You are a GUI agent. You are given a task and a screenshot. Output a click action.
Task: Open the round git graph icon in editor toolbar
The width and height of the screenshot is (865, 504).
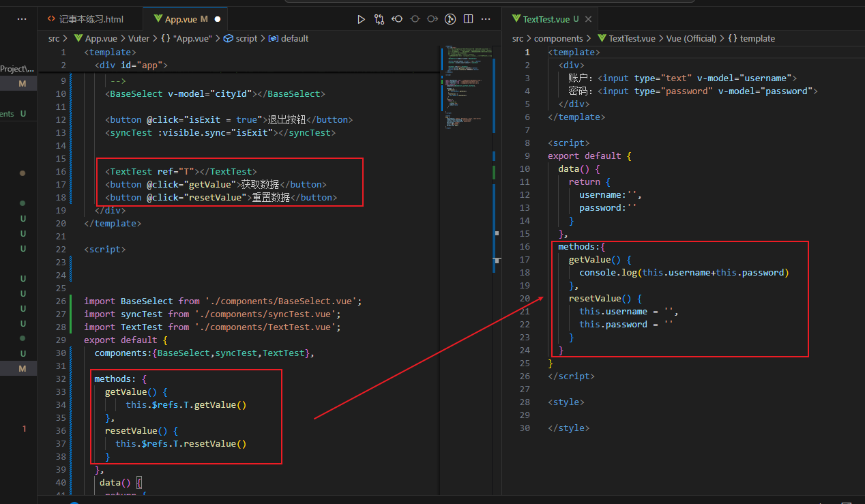[x=450, y=19]
